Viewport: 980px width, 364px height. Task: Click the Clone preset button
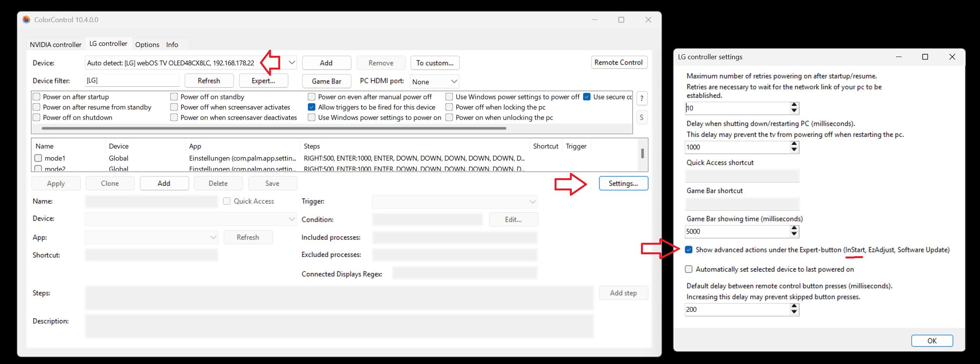point(110,183)
